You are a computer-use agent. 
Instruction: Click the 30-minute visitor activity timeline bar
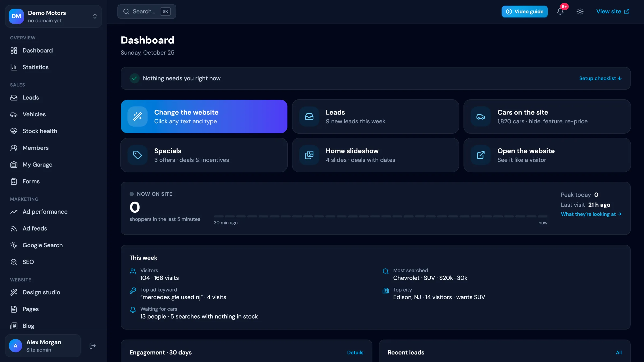pos(380,216)
